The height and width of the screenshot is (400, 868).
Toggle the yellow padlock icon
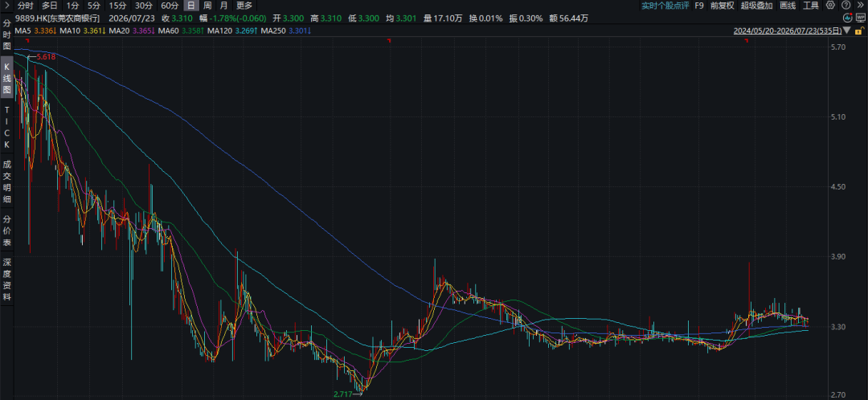click(860, 31)
